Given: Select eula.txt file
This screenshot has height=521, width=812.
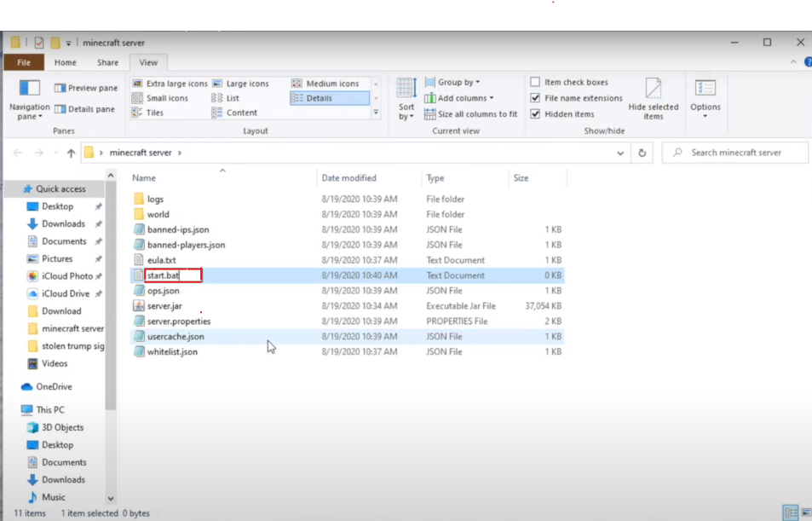Looking at the screenshot, I should pos(162,260).
